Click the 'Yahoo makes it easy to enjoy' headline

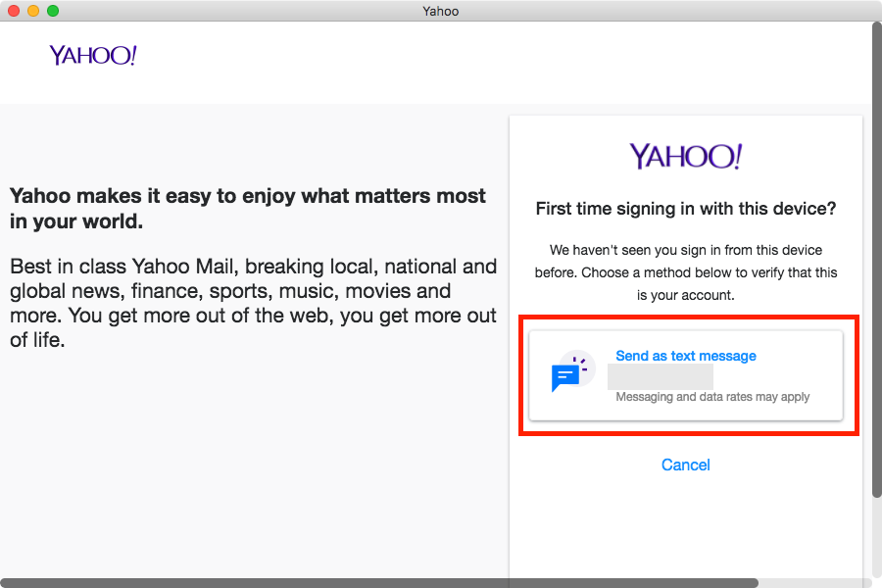[248, 208]
